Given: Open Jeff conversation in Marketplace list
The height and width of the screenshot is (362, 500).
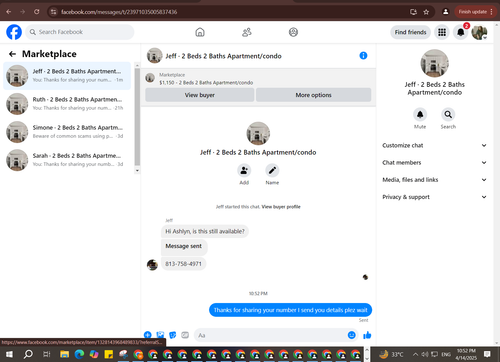Looking at the screenshot, I should pyautogui.click(x=67, y=76).
